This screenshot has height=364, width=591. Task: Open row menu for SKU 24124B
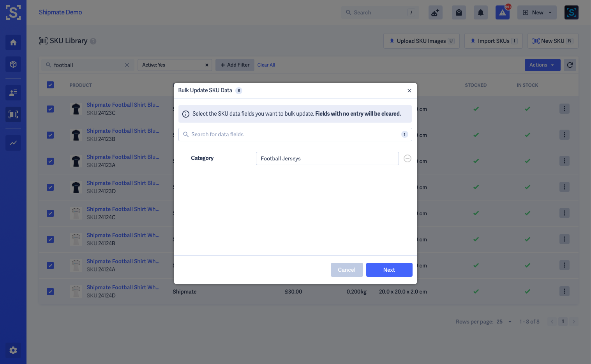[565, 239]
